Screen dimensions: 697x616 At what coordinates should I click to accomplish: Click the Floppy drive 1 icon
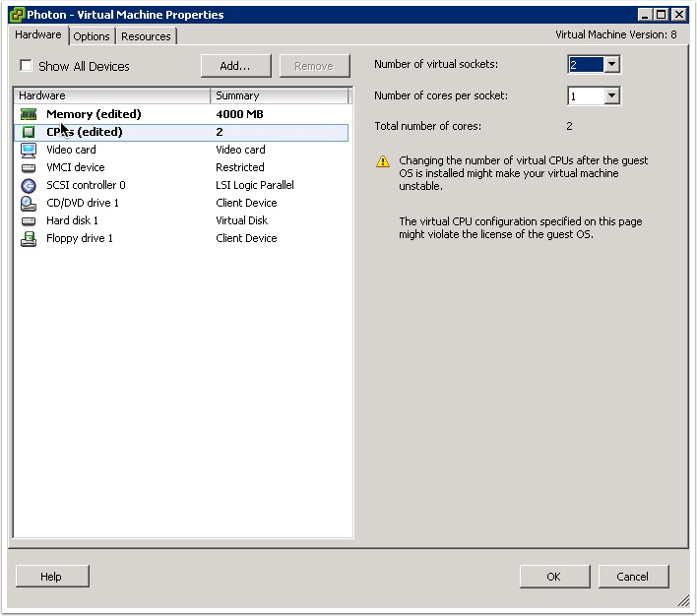(x=29, y=238)
